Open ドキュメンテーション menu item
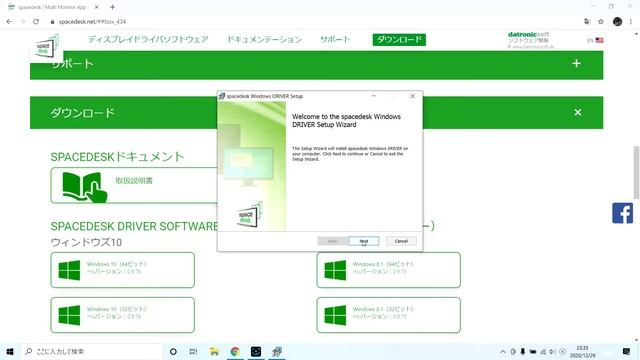640x360 pixels. tap(264, 40)
